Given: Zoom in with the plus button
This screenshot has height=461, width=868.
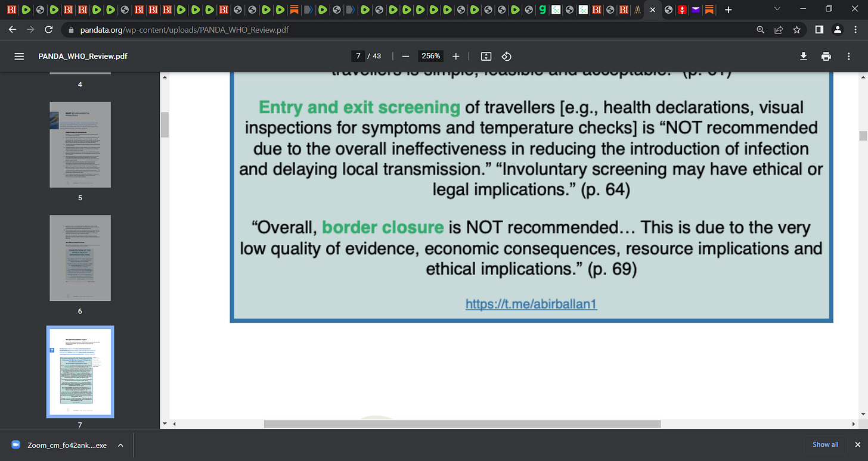Looking at the screenshot, I should coord(456,56).
